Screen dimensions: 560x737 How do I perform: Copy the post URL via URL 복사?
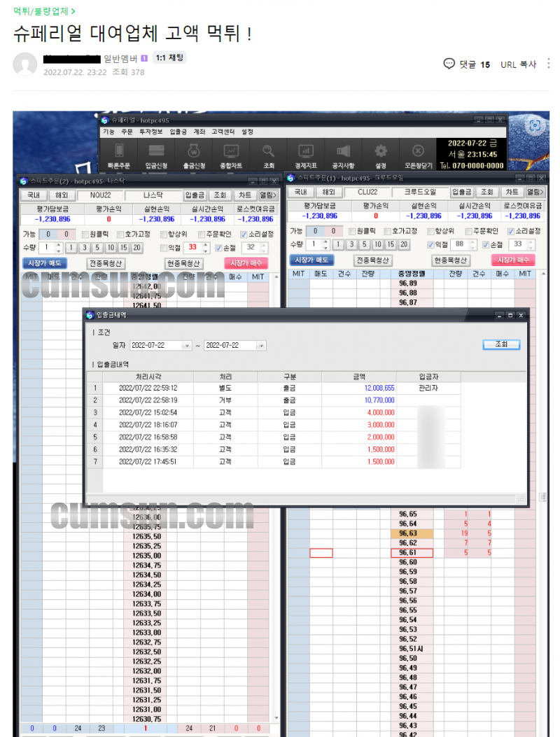coord(519,64)
